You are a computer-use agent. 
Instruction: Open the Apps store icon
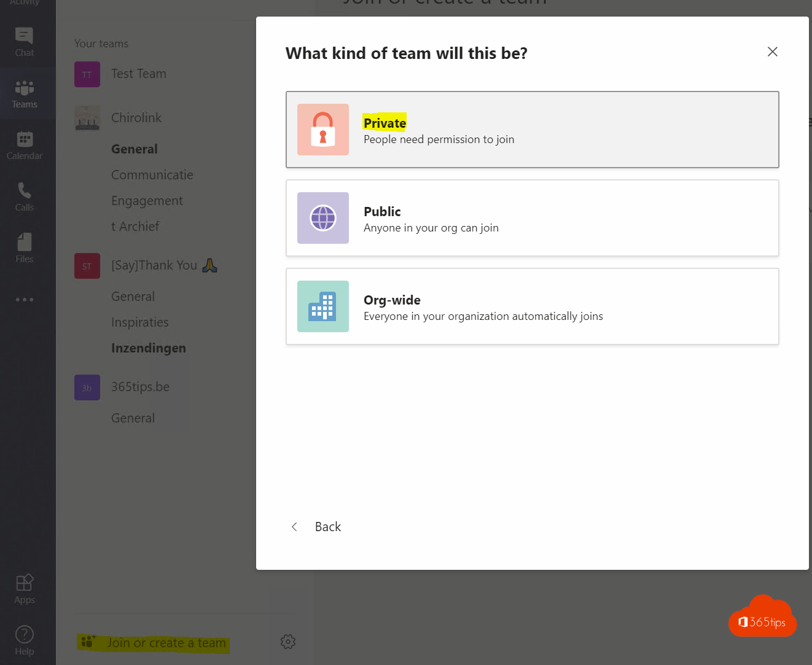coord(25,589)
